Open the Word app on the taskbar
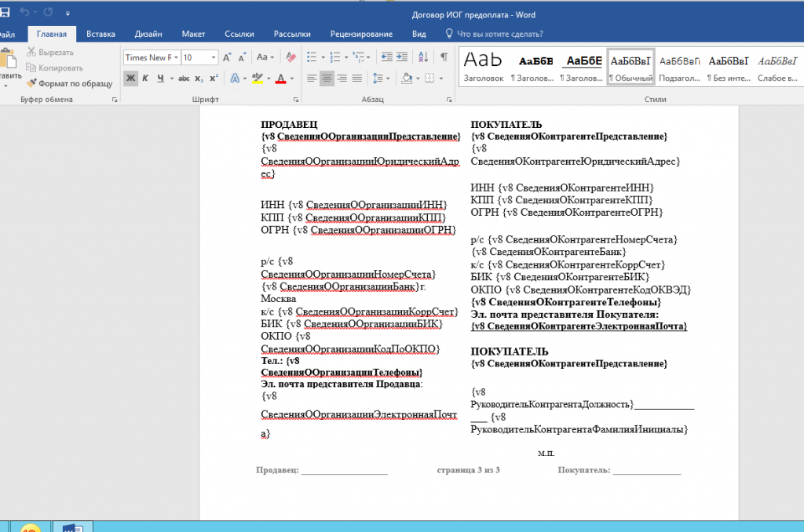Viewport: 804px width, 532px height. (73, 527)
